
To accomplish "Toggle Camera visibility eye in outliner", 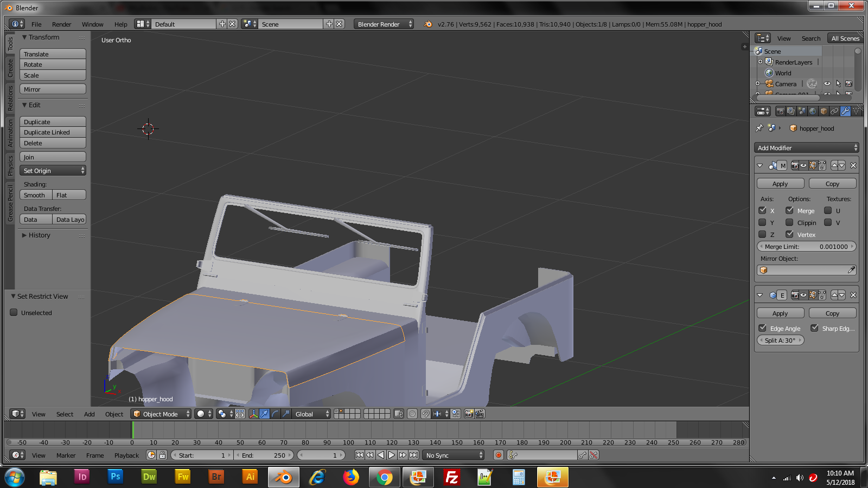I will (x=827, y=84).
